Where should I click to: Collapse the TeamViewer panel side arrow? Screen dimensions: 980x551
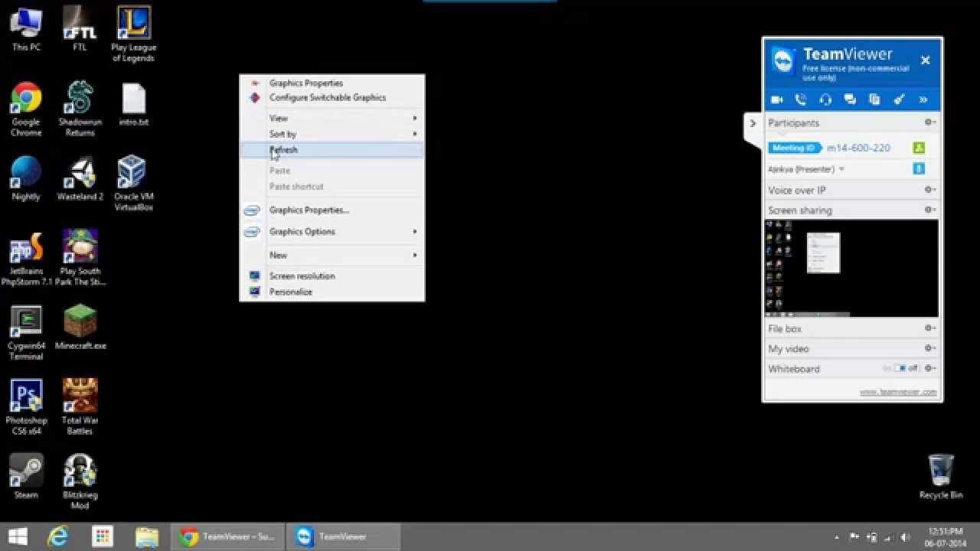pos(753,123)
